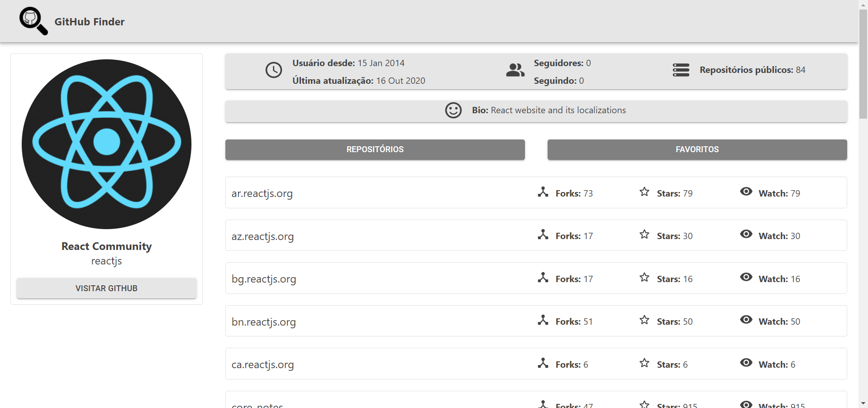Open the ar.reactjs.org repository entry
The height and width of the screenshot is (408, 868).
point(262,193)
